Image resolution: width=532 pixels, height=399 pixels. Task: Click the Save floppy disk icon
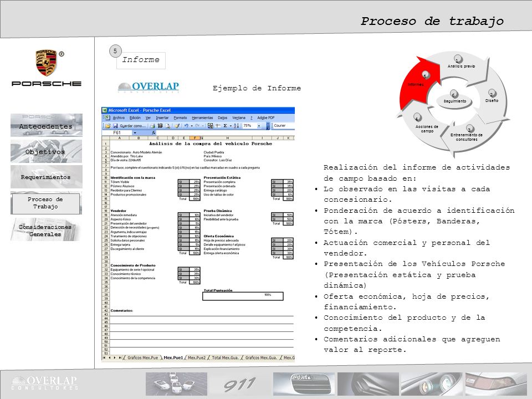point(115,126)
